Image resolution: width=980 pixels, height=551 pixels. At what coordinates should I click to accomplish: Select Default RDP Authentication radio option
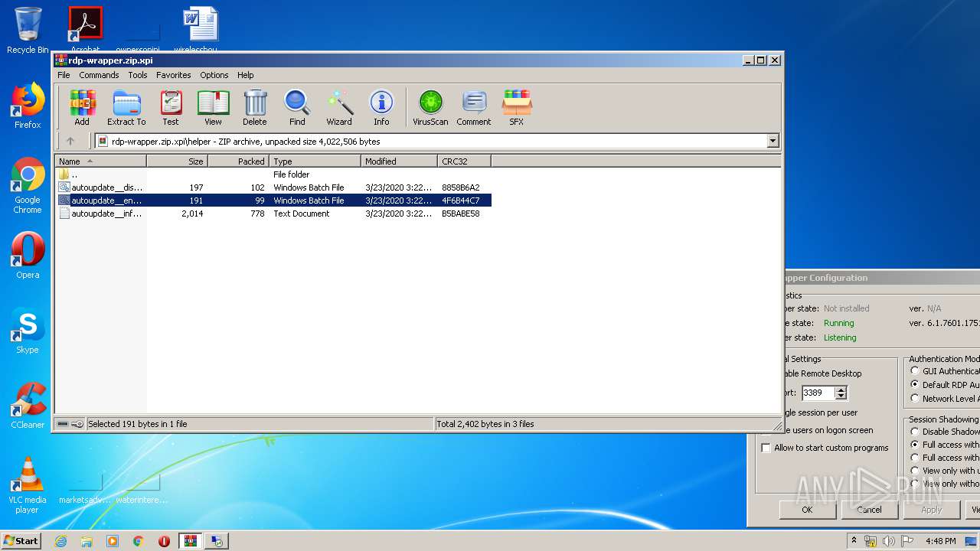(915, 384)
